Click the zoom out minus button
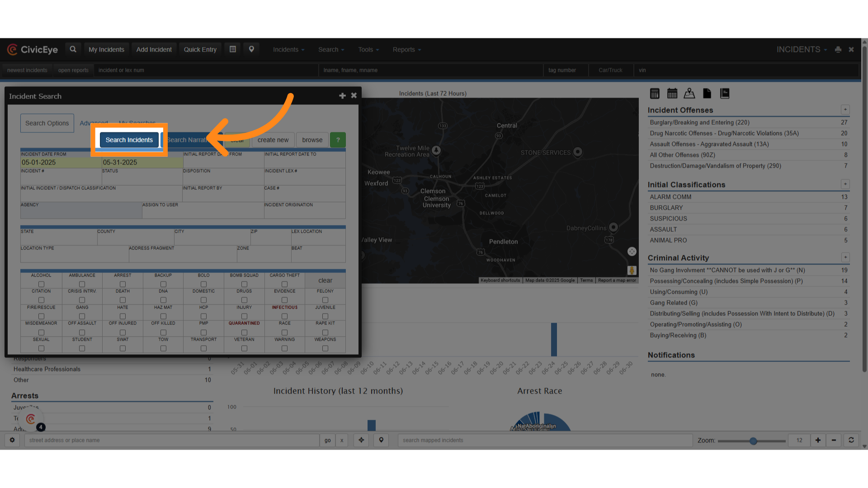868x488 pixels. coord(834,440)
